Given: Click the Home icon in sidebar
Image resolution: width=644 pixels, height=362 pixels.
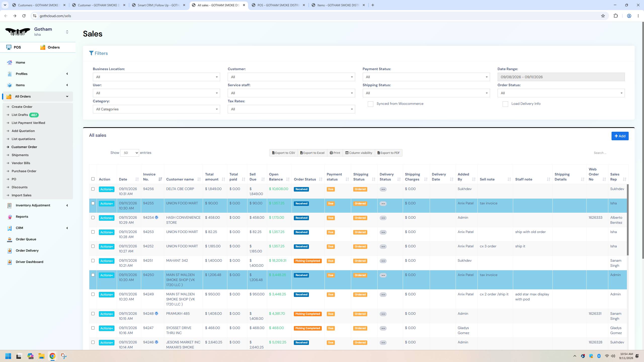Looking at the screenshot, I should (10, 63).
